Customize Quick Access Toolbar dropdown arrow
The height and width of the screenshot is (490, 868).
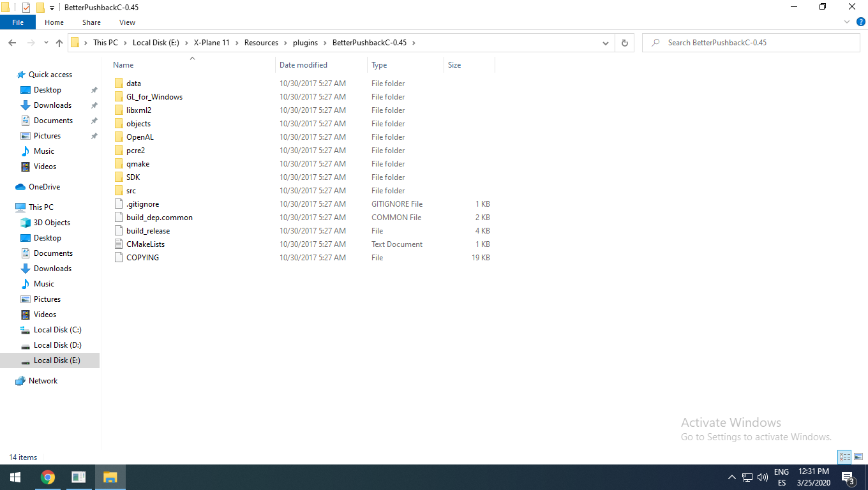click(x=52, y=8)
